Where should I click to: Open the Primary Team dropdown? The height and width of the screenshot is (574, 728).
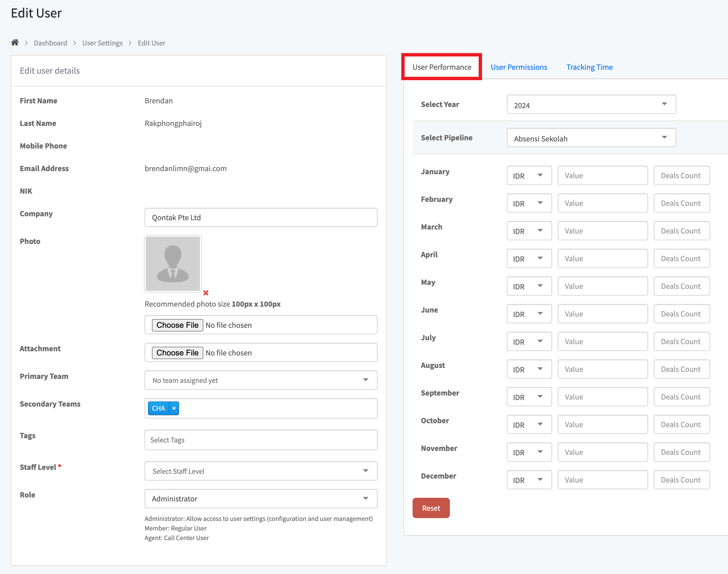pos(260,380)
